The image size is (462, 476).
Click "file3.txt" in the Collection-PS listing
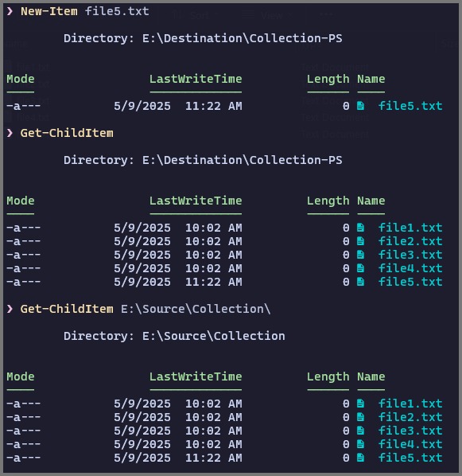(x=410, y=255)
